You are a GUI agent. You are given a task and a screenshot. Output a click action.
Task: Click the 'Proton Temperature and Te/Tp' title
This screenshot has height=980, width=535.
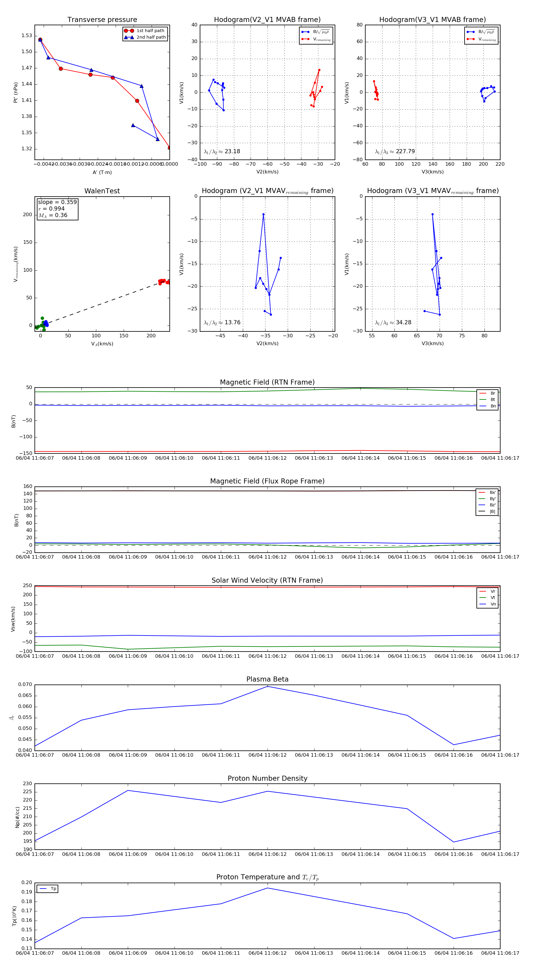tap(267, 877)
